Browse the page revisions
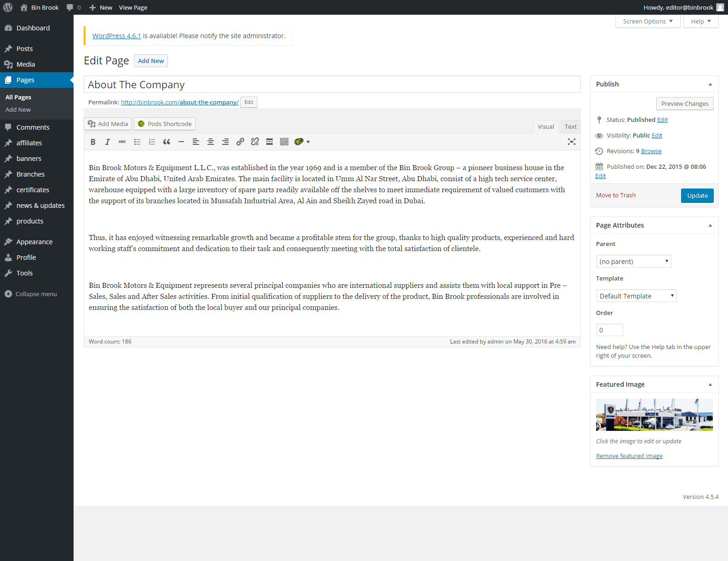Viewport: 728px width, 561px height. click(x=651, y=151)
